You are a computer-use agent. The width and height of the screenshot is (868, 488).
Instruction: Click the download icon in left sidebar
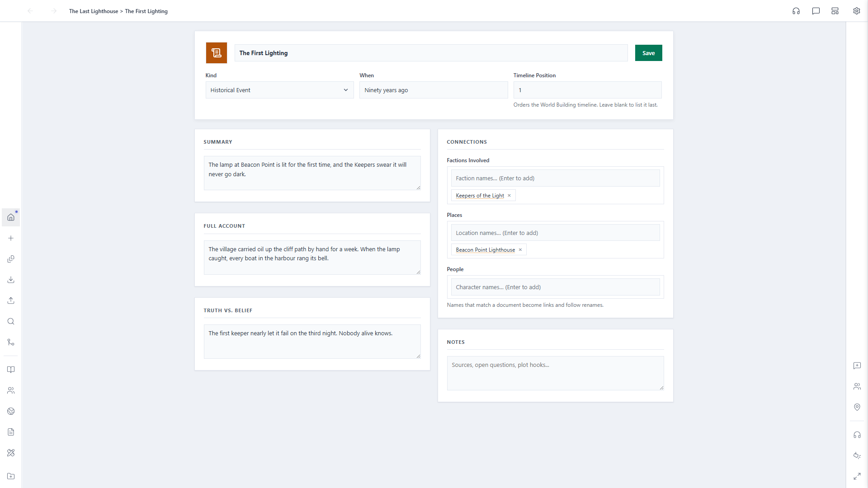[x=11, y=280]
